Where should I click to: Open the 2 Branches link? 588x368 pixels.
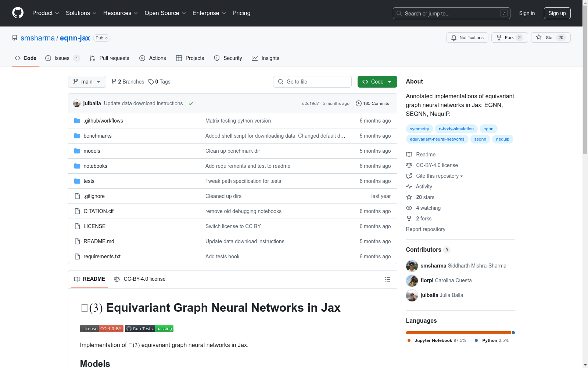[128, 82]
